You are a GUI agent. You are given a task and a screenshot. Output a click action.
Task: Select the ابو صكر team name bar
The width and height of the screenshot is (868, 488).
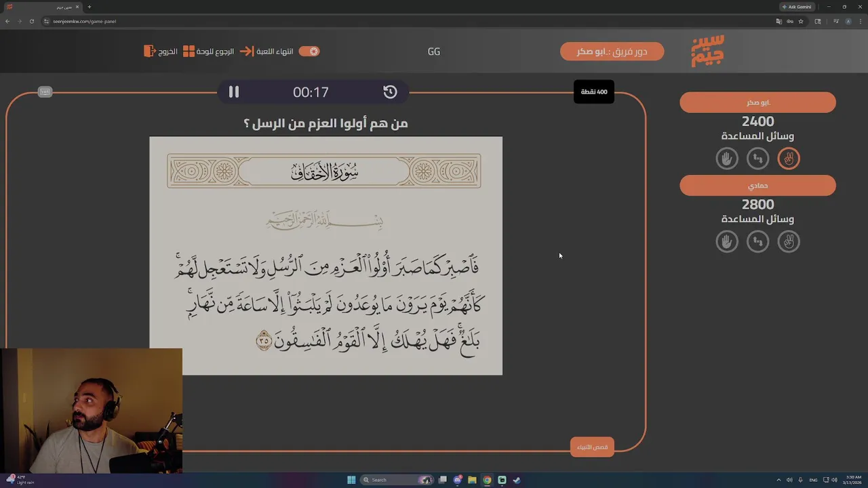[757, 102]
